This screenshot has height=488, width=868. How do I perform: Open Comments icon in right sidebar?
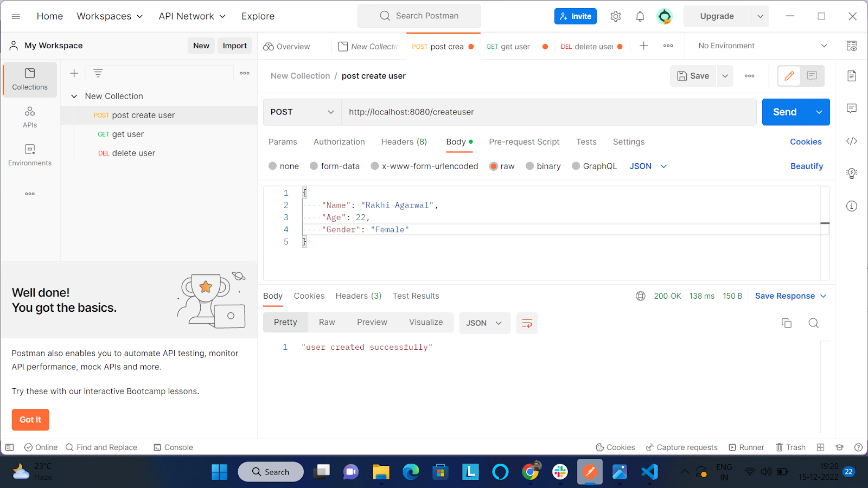coord(852,108)
